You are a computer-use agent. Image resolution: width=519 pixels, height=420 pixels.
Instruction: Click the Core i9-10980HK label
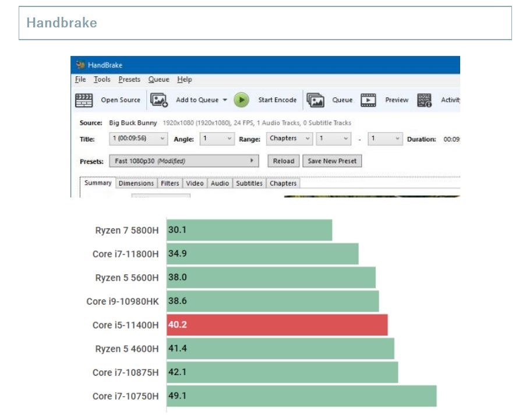click(x=122, y=302)
